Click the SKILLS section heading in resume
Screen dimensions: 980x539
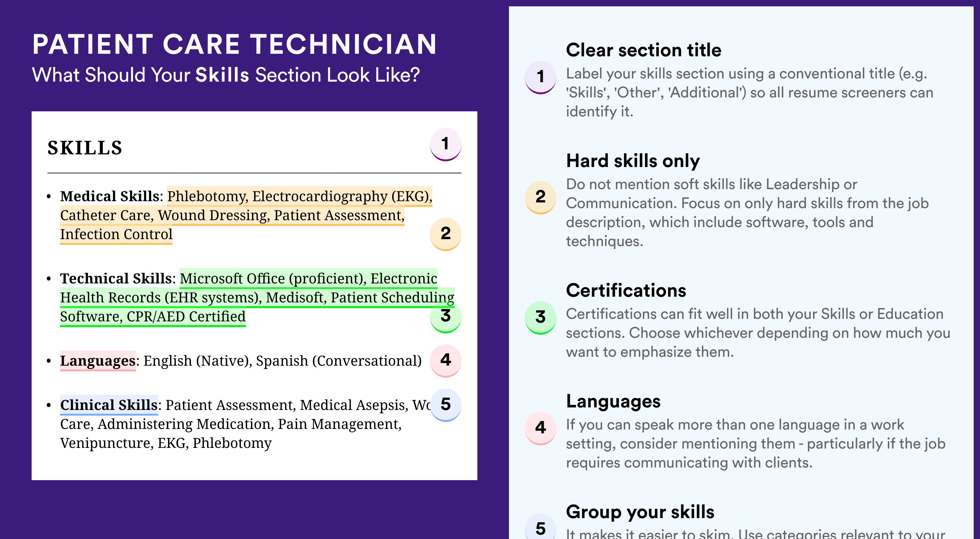coord(85,148)
